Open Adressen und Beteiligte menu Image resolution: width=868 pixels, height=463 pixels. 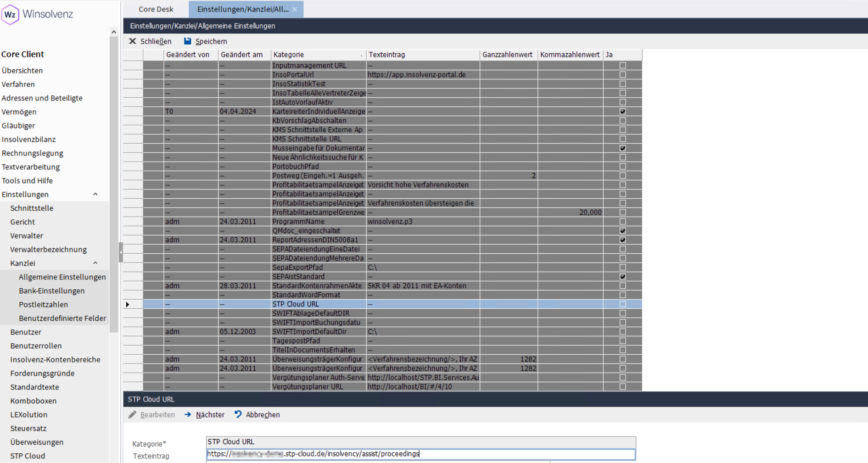42,98
